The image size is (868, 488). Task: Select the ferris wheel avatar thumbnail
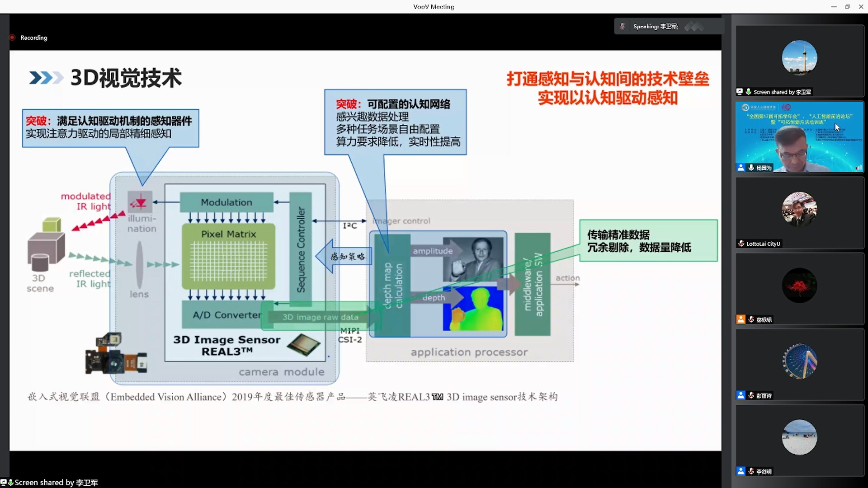[799, 361]
